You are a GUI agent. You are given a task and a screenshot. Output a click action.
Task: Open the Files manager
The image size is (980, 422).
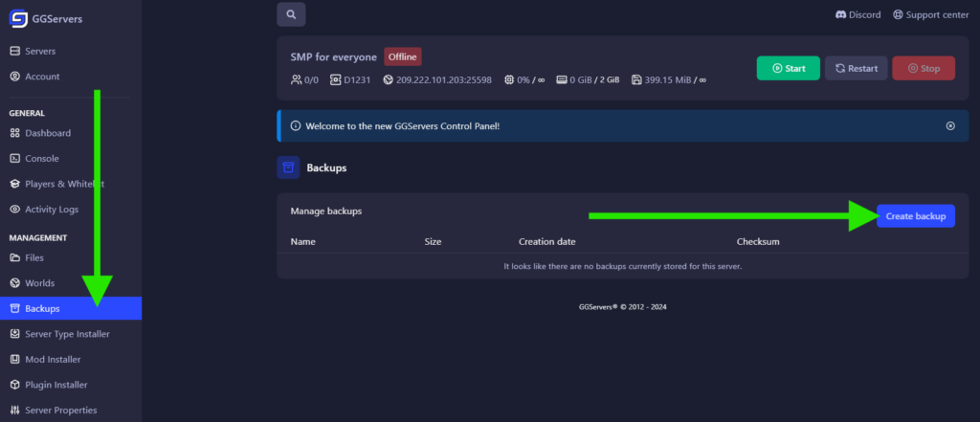point(34,257)
